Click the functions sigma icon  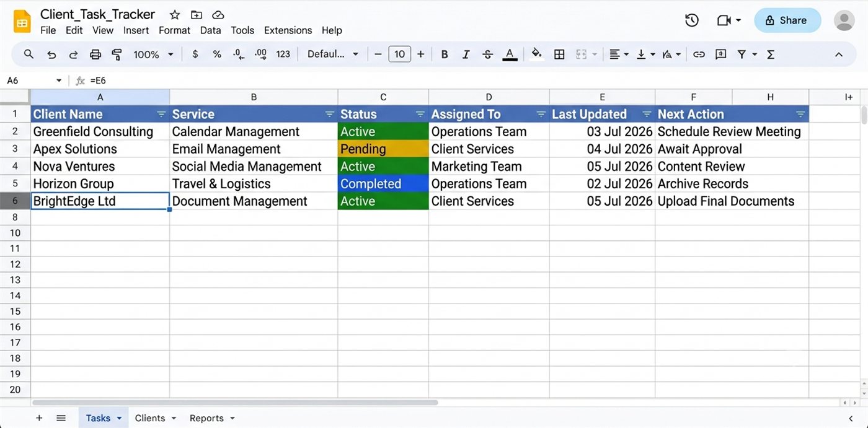[771, 55]
